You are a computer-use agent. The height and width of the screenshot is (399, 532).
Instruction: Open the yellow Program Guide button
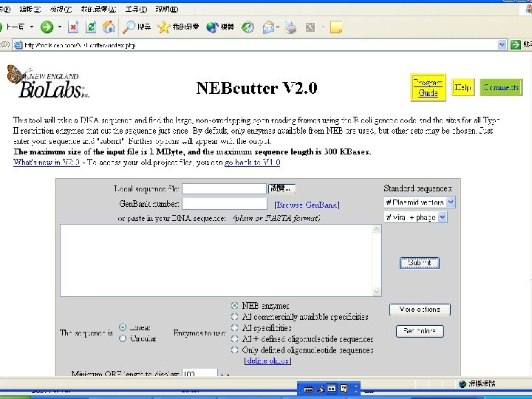[x=428, y=87]
